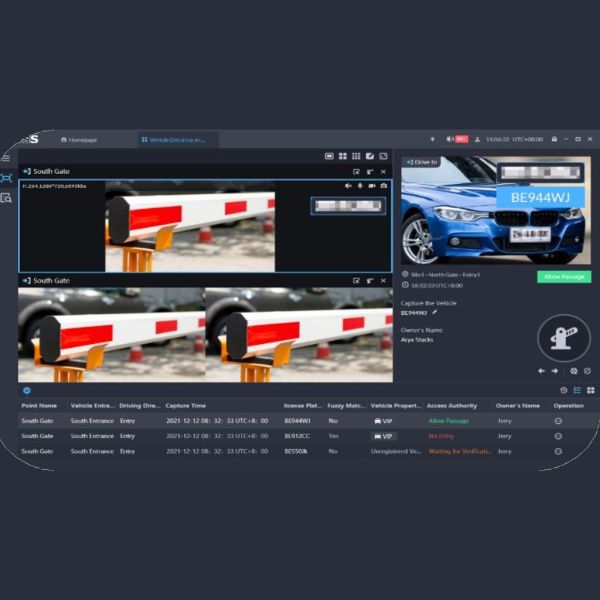Expand the hamburger menu in the left sidebar
This screenshot has height=600, width=600.
coord(6,158)
